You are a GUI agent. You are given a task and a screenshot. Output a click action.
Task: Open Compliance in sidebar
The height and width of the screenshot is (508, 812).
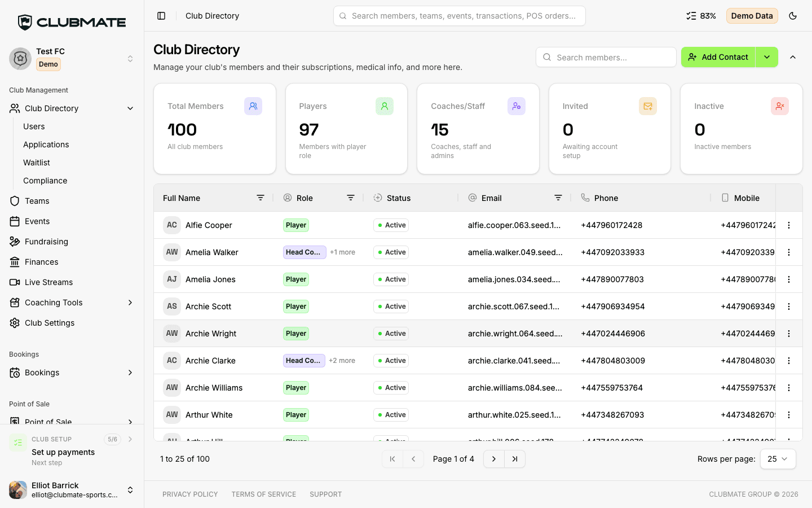coord(45,181)
